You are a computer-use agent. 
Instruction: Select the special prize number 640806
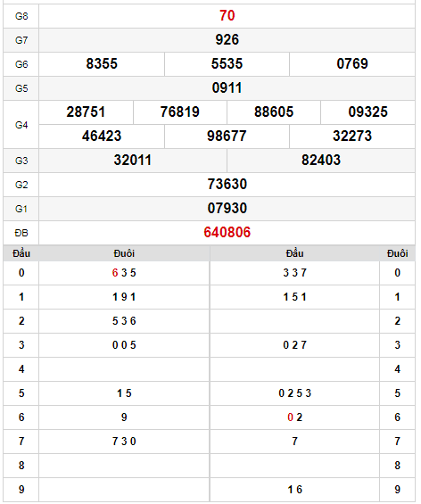click(x=227, y=233)
